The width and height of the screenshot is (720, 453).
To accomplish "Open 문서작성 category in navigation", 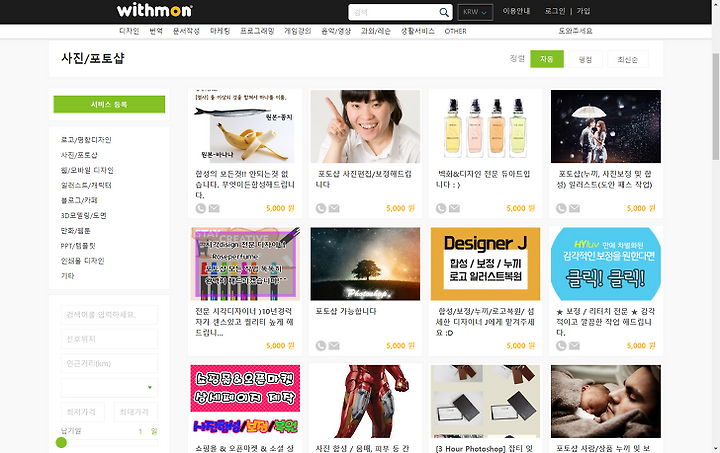I will pos(186,31).
